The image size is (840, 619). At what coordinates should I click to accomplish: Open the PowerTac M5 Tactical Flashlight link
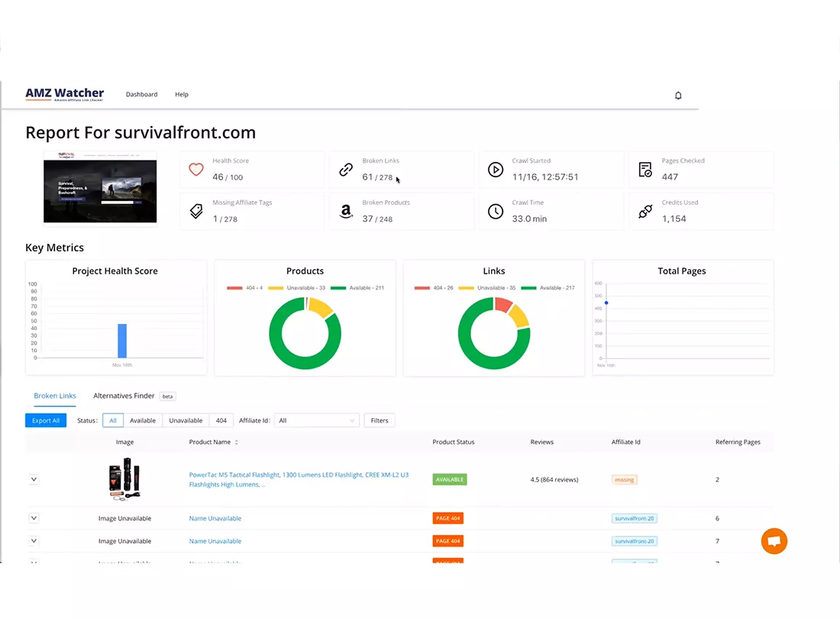(x=299, y=480)
